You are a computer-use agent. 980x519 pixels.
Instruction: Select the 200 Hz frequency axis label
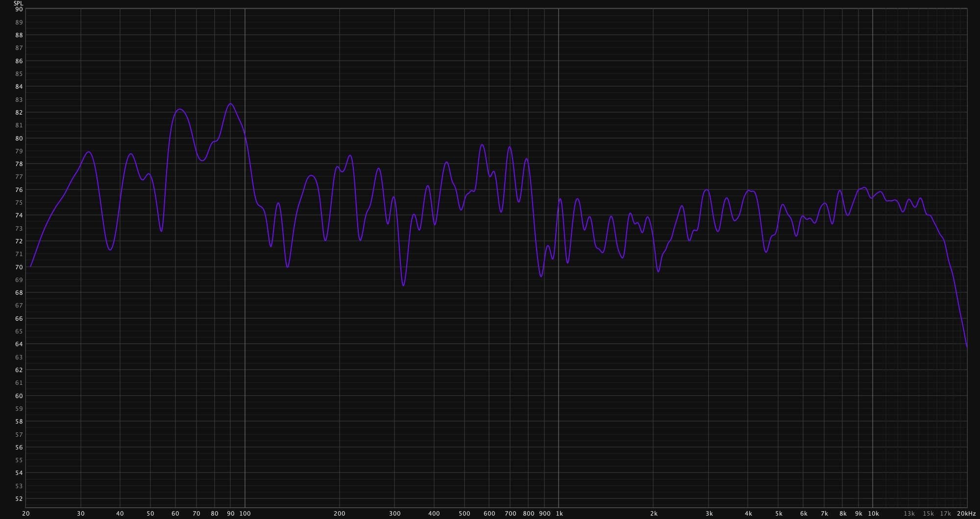(x=340, y=514)
